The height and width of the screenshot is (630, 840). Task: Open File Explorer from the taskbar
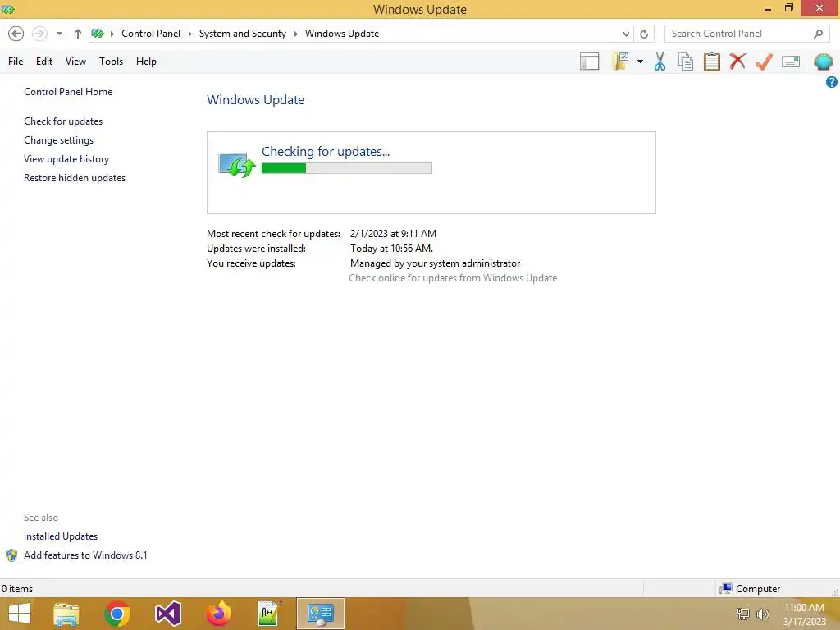(66, 614)
